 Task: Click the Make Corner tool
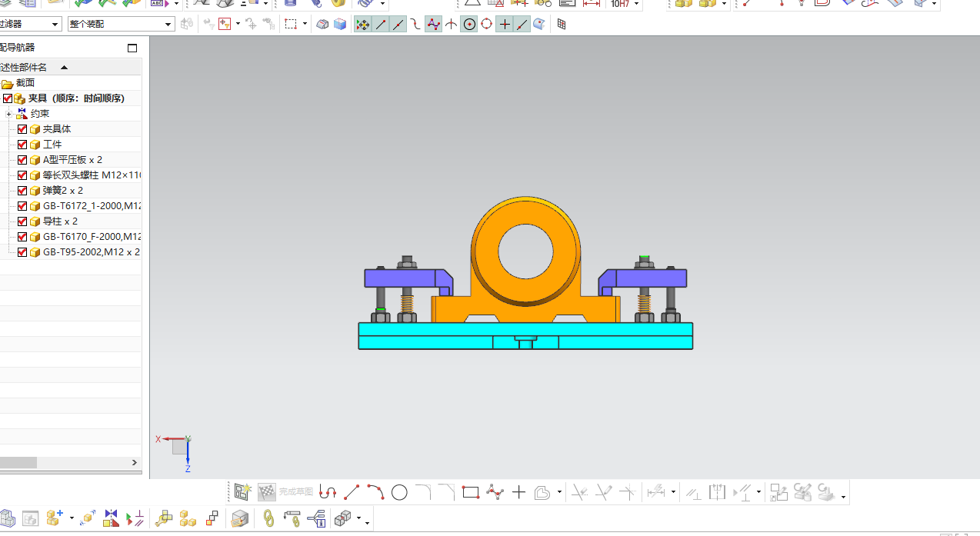[x=628, y=492]
